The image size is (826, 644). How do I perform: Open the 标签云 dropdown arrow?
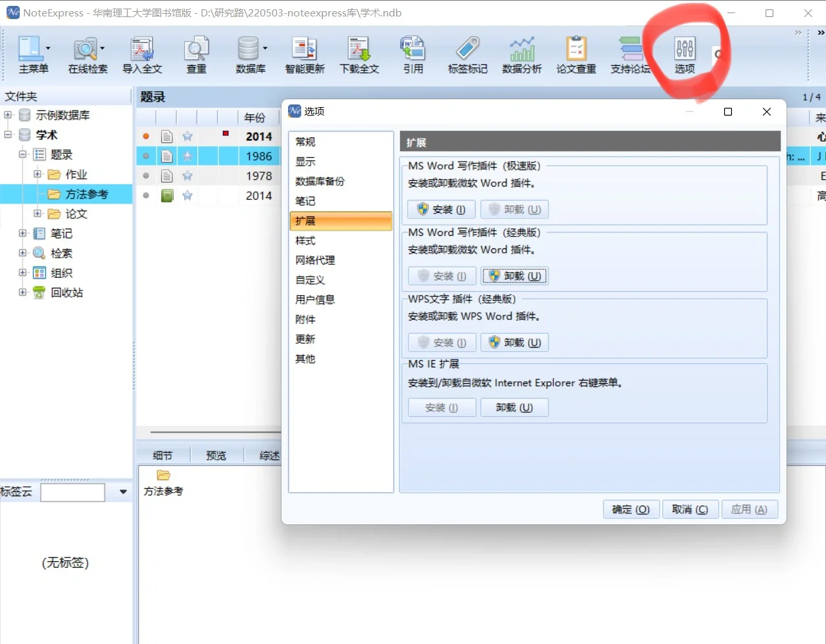coord(123,492)
